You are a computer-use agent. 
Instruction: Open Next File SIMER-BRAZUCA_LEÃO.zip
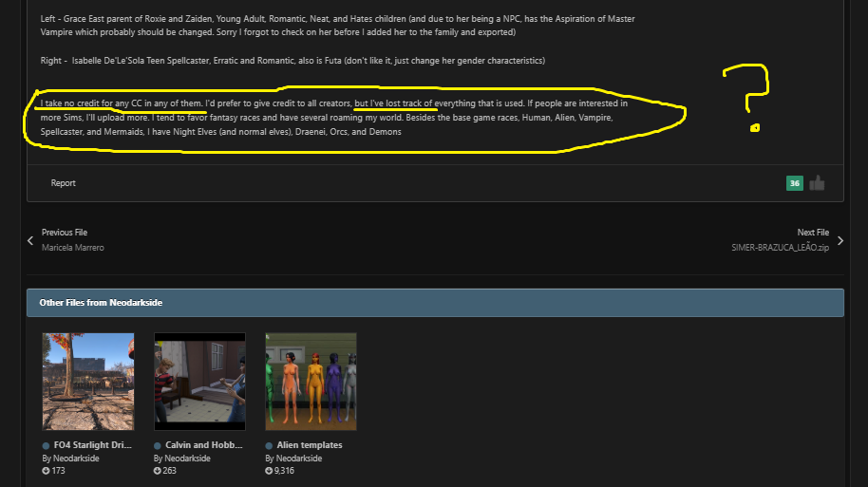(x=780, y=240)
